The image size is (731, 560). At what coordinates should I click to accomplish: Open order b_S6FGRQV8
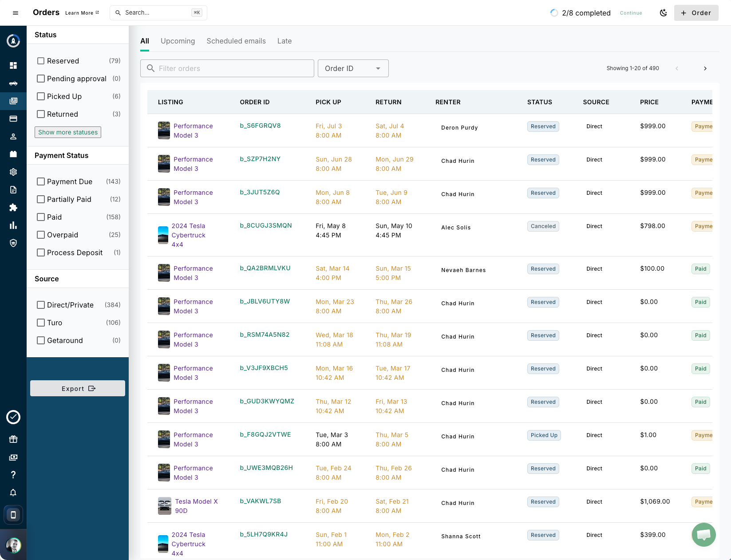tap(260, 126)
